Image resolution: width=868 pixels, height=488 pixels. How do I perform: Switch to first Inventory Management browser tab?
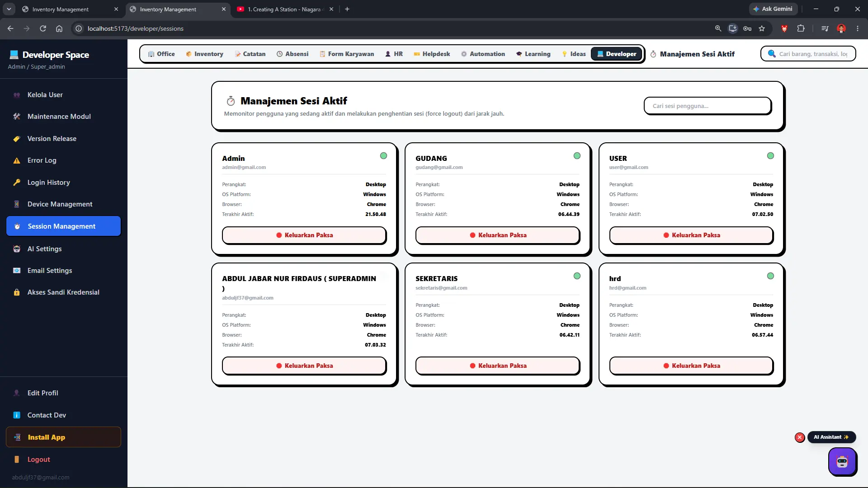click(x=70, y=9)
